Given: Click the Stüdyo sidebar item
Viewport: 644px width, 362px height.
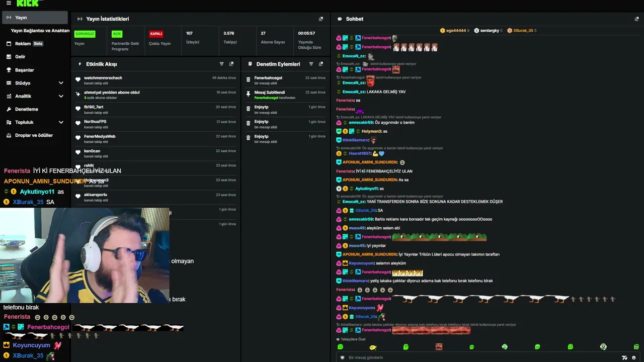Looking at the screenshot, I should point(23,83).
